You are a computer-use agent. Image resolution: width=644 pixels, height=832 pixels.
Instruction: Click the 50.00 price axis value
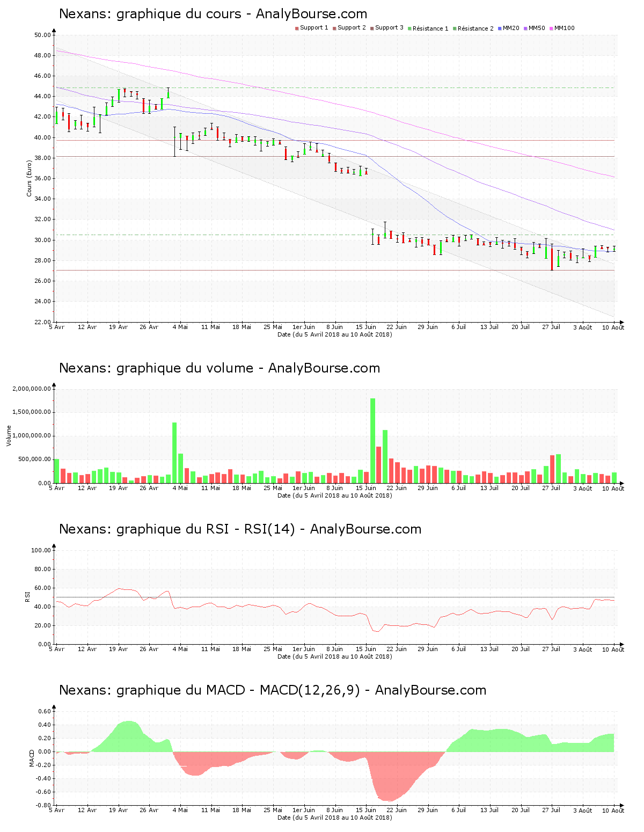click(42, 35)
